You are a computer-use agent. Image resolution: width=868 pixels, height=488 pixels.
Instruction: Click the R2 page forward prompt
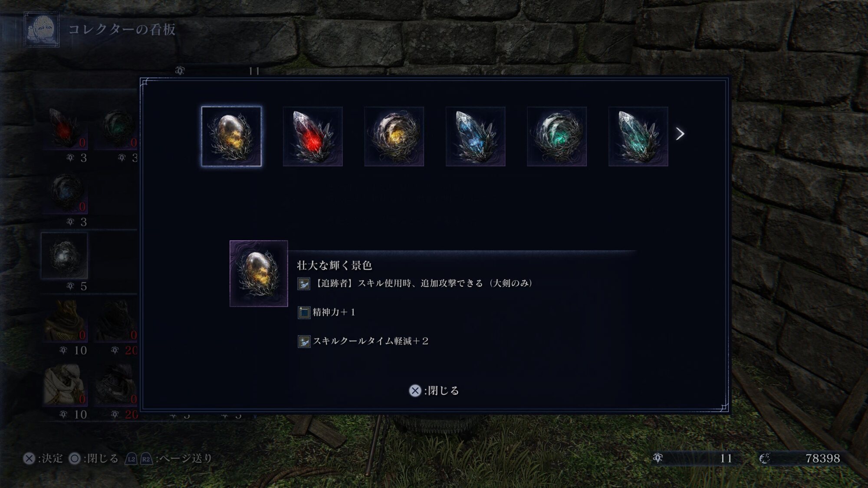point(146,459)
